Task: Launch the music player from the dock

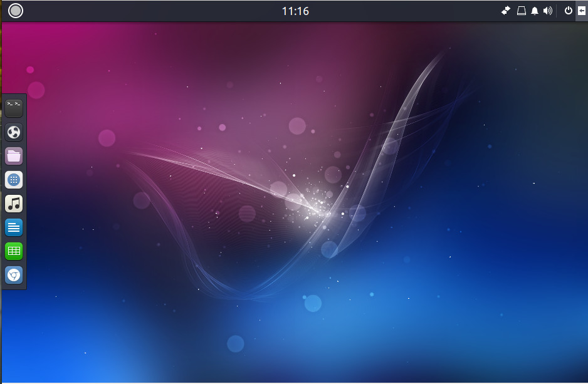Action: click(14, 204)
